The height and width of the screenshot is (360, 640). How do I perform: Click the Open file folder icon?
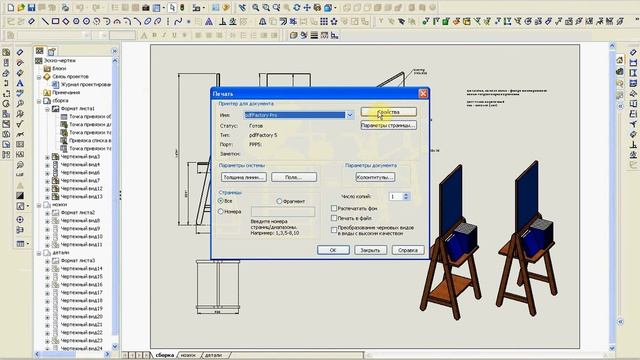click(x=21, y=7)
